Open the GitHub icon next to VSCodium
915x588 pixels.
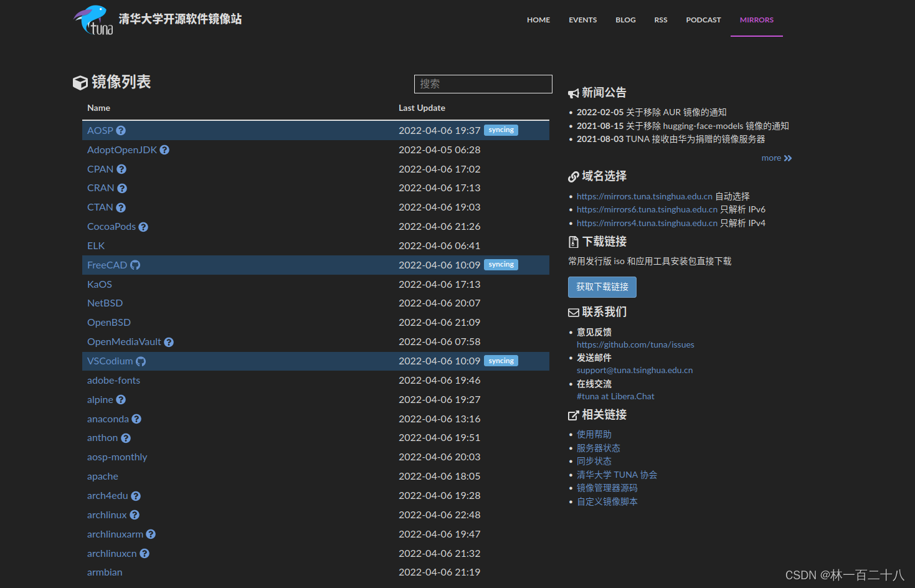tap(141, 361)
